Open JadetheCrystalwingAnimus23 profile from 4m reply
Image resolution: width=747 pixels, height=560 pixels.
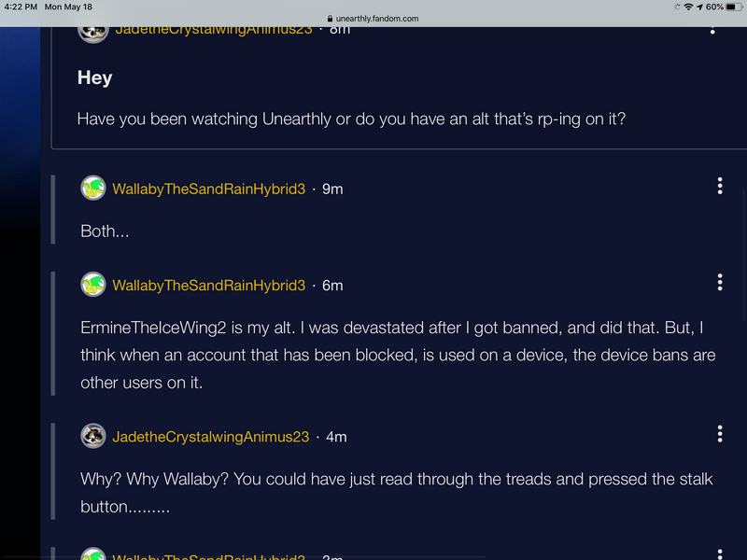click(x=210, y=436)
